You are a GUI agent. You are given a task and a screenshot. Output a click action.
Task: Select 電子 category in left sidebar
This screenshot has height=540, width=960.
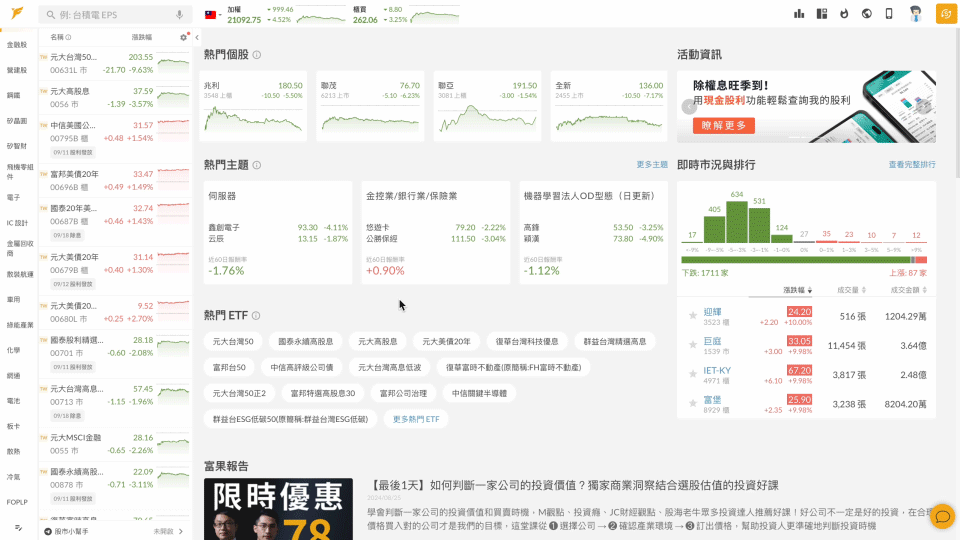[14, 197]
